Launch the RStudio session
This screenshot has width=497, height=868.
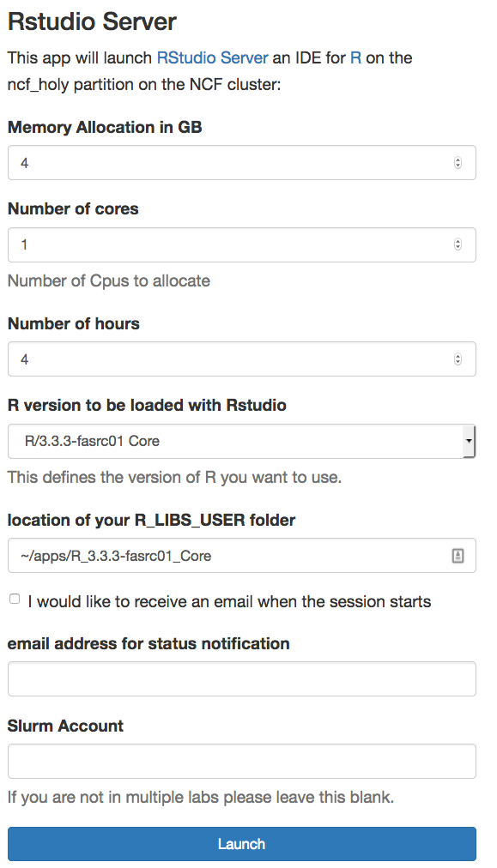241,844
